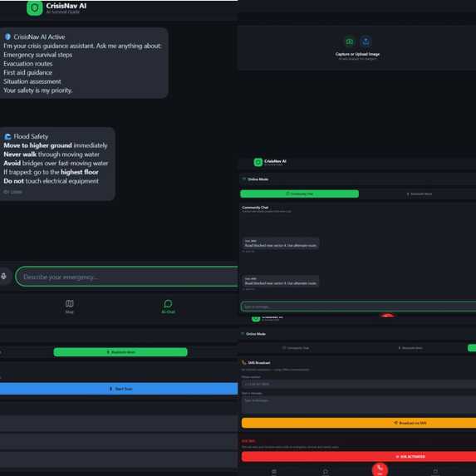Screen dimensions: 476x476
Task: Focus the SMS message text area
Action: click(359, 405)
